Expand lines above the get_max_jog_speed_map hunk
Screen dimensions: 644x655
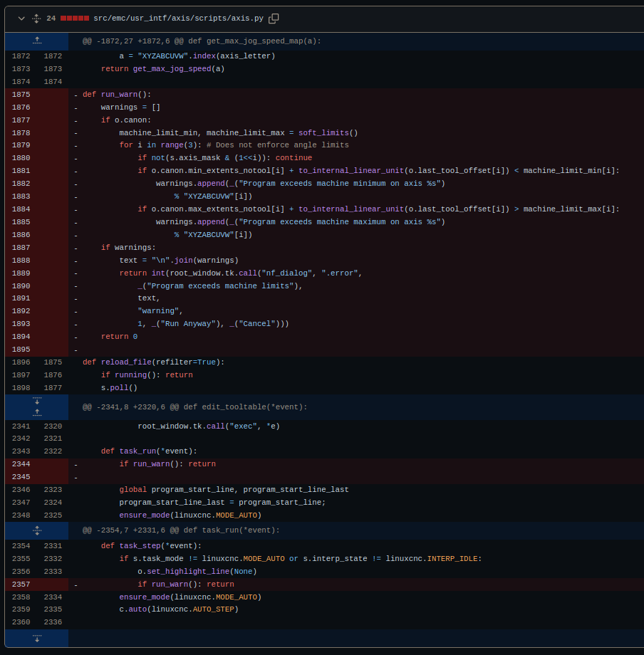37,41
